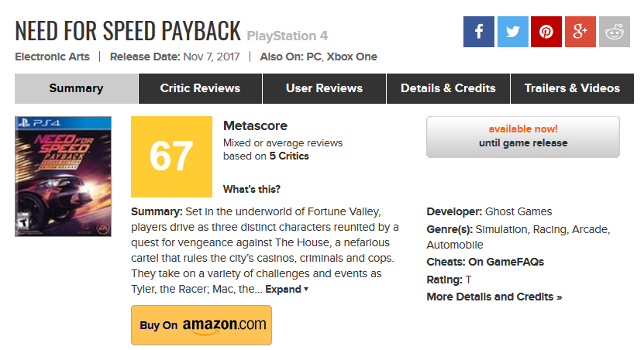
Task: Go to Trailers & Videos tab
Action: tap(572, 88)
